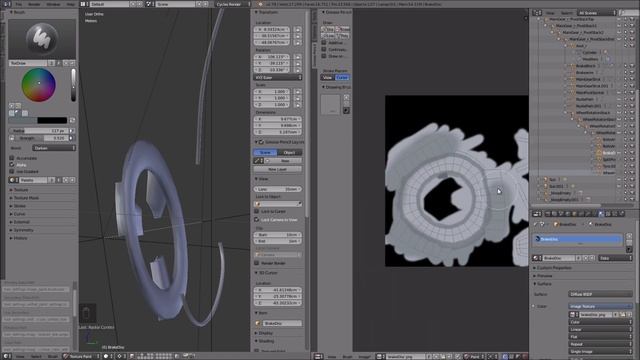Lock the X location value
The image size is (640, 360).
point(298,30)
